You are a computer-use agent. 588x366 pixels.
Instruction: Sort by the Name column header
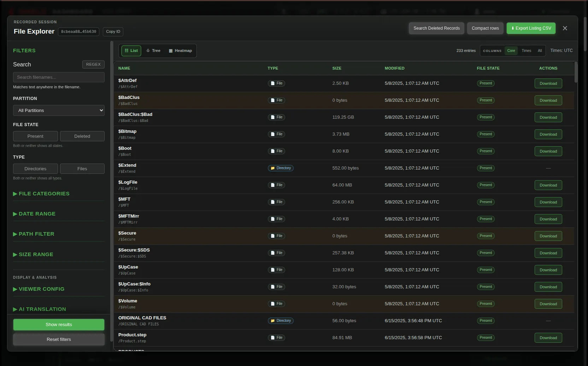(x=124, y=69)
